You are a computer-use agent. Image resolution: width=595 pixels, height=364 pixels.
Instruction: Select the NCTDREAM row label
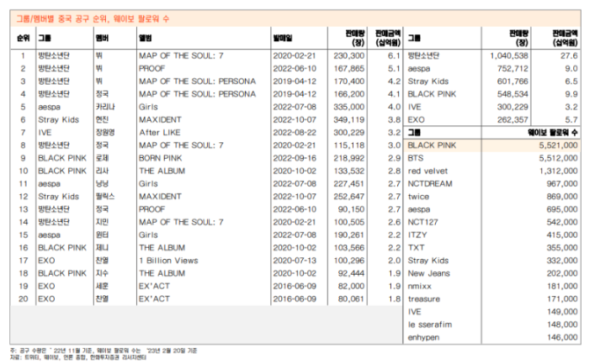pos(430,184)
